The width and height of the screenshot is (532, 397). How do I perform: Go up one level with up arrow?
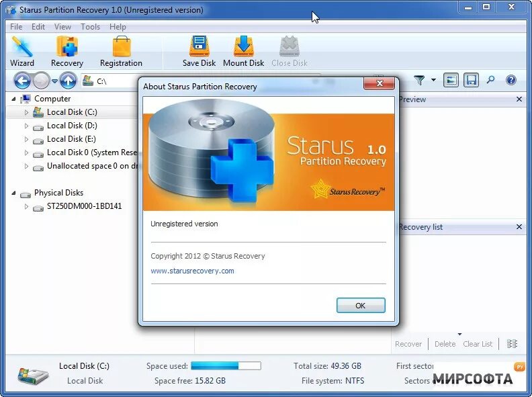tap(68, 81)
